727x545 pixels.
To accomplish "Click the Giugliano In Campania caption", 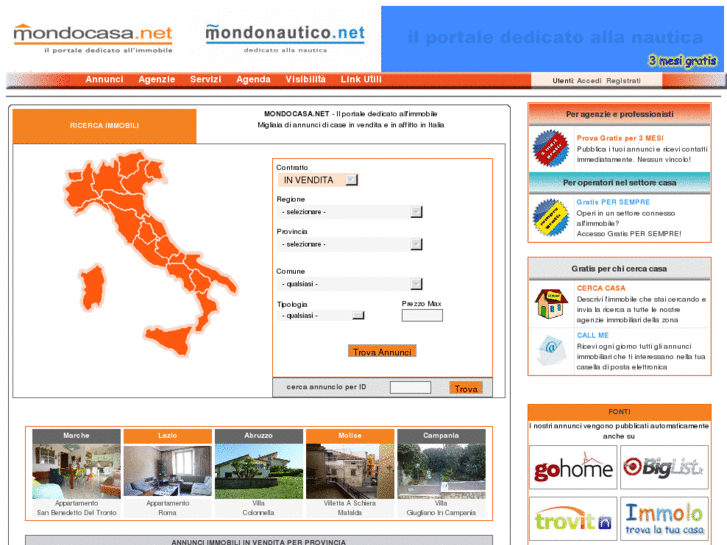I will pos(441,513).
